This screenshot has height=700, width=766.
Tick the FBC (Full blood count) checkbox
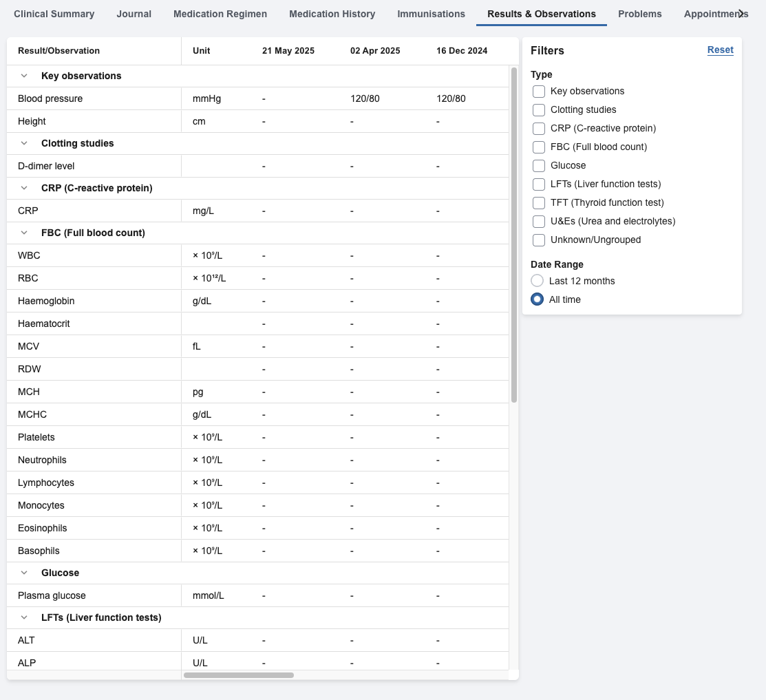[x=539, y=147]
